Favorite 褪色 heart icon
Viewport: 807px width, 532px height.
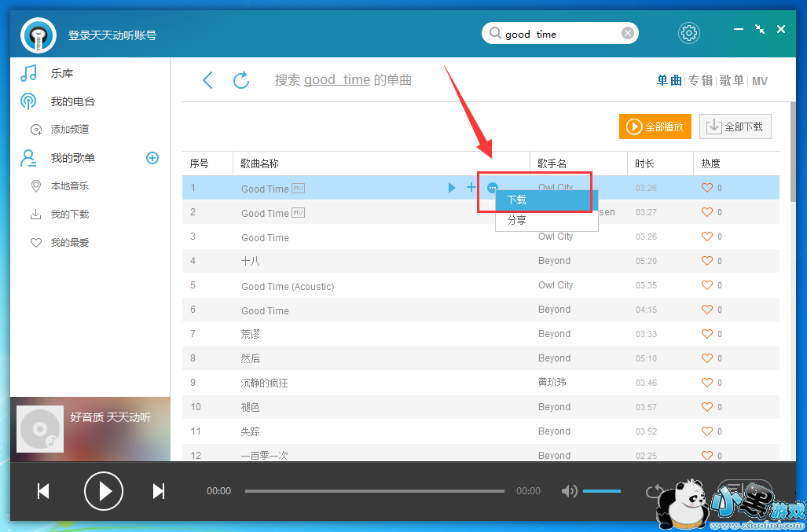tap(707, 407)
